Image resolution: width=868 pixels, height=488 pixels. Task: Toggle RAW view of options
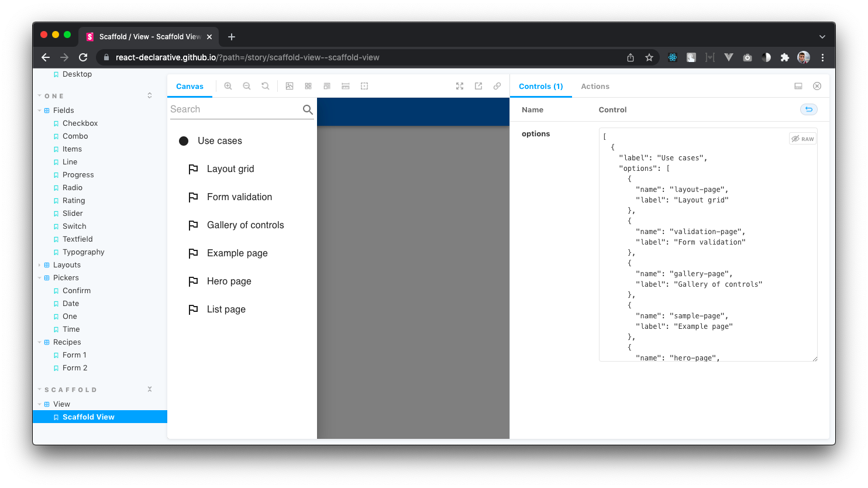tap(802, 139)
